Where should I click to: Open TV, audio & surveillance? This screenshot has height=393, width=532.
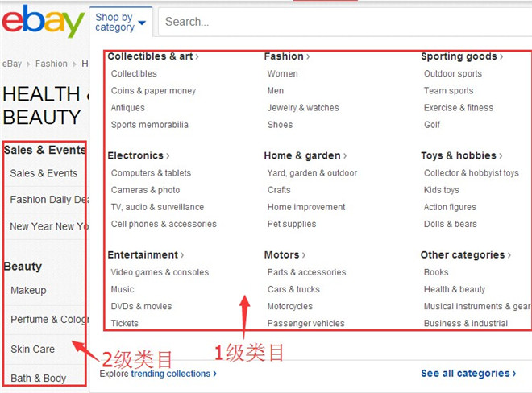click(x=157, y=207)
